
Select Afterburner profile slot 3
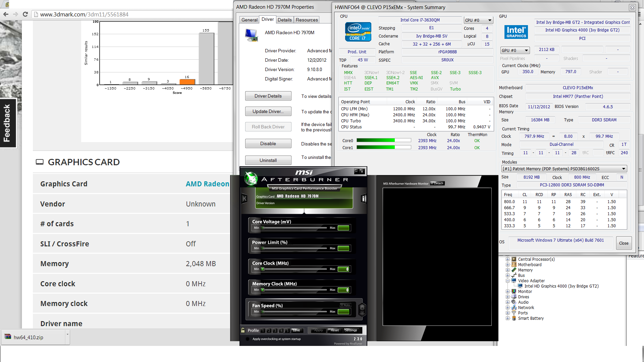point(275,330)
